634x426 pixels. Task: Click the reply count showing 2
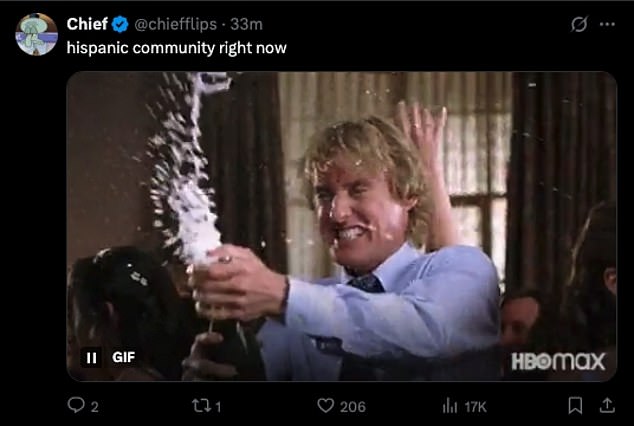tap(94, 407)
